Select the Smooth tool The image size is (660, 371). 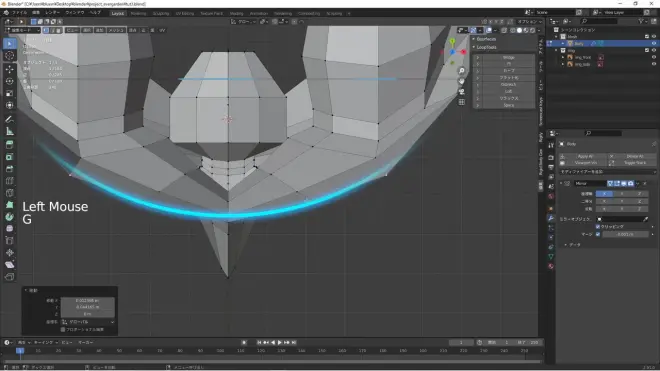pyautogui.click(x=10, y=229)
